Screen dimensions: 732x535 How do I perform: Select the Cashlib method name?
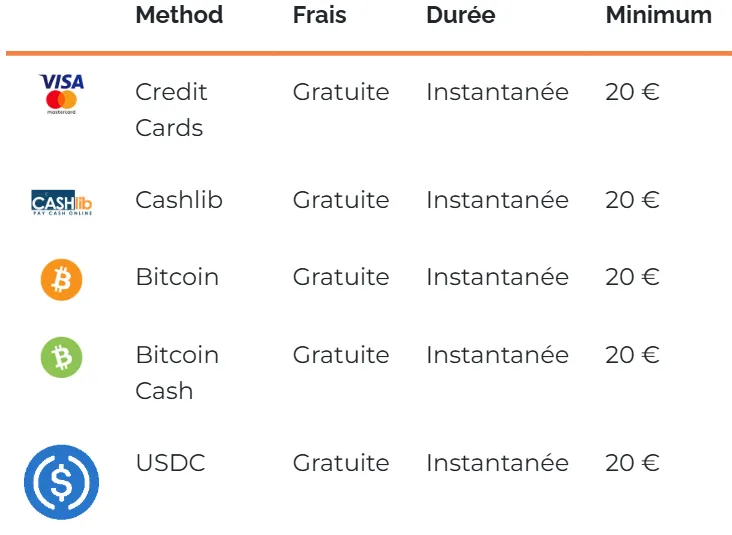[179, 200]
